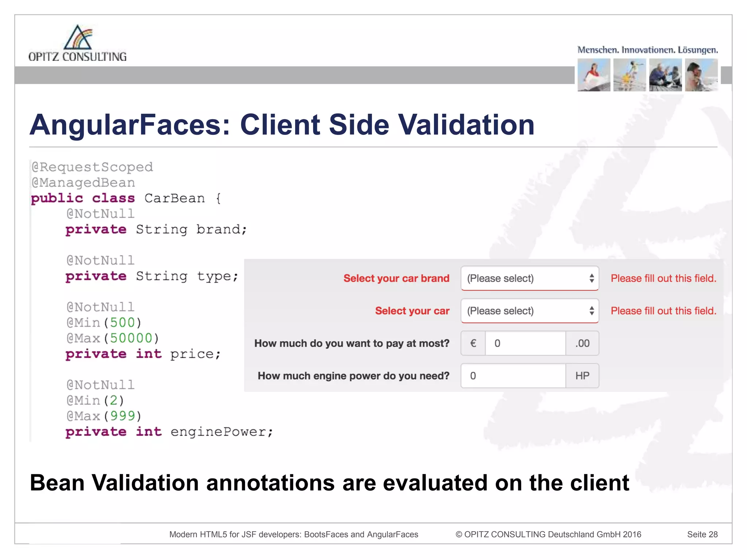Screen dimensions: 747x560
Task: Click the group of people header photo
Action: [665, 75]
